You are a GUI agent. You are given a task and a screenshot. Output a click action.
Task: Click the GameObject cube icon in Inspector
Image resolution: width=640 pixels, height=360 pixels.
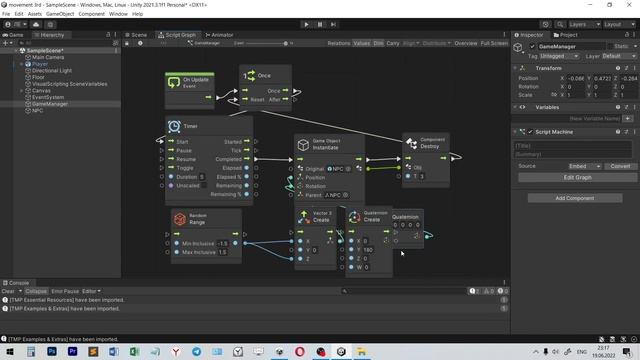tap(518, 48)
